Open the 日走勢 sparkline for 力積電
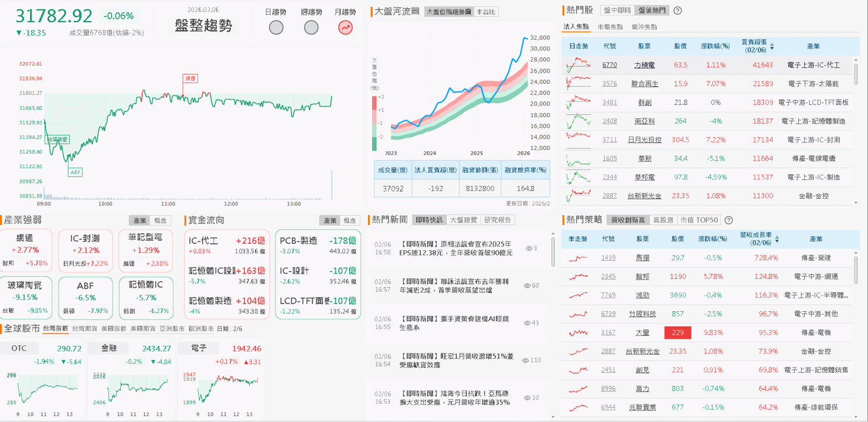The image size is (868, 422). [578, 65]
